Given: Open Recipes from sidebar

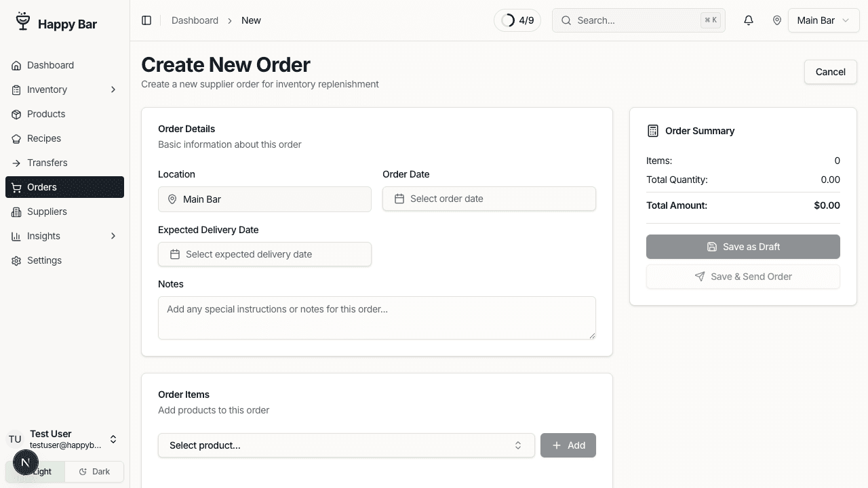Looking at the screenshot, I should click(64, 138).
